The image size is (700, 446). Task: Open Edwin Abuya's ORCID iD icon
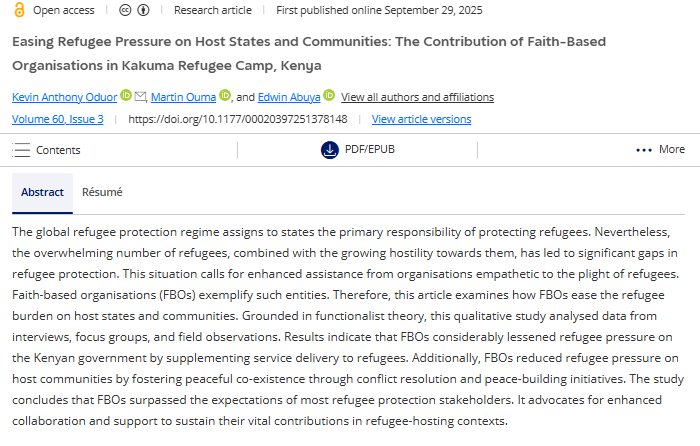[329, 96]
